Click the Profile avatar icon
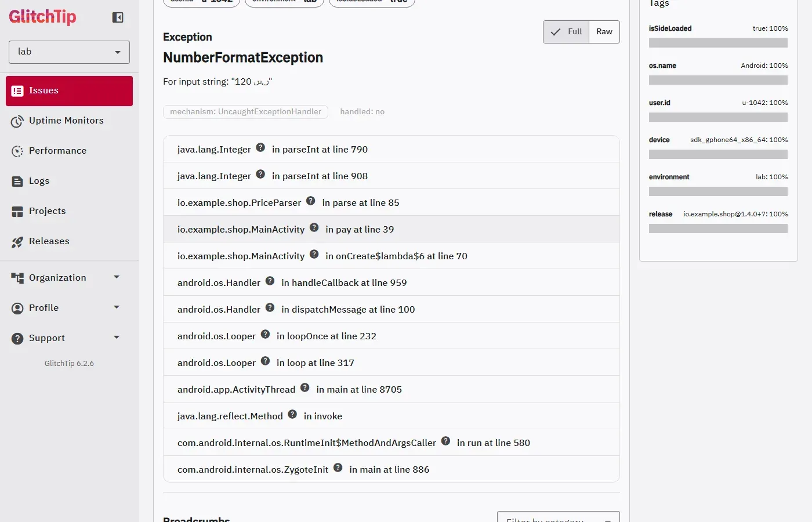Viewport: 812px width, 522px height. 17,309
